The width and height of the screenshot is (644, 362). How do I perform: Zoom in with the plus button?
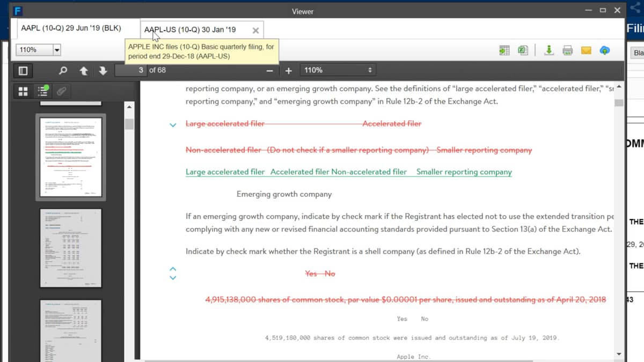point(289,70)
